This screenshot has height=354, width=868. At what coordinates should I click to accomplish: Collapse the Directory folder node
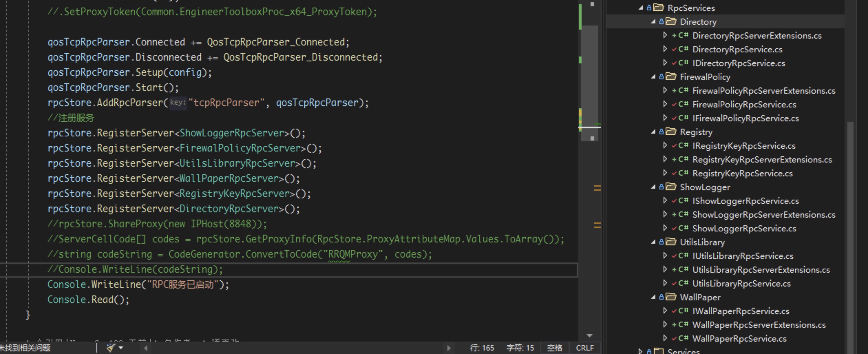tap(653, 21)
